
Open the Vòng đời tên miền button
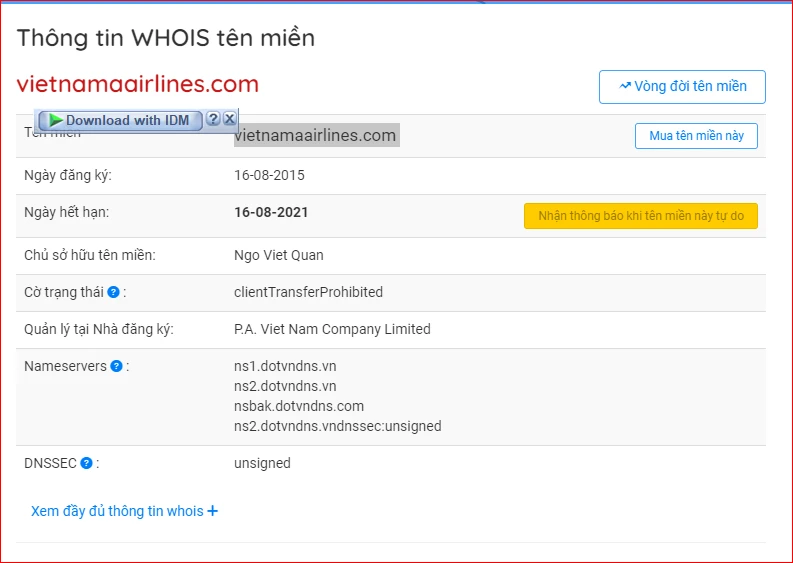[682, 87]
